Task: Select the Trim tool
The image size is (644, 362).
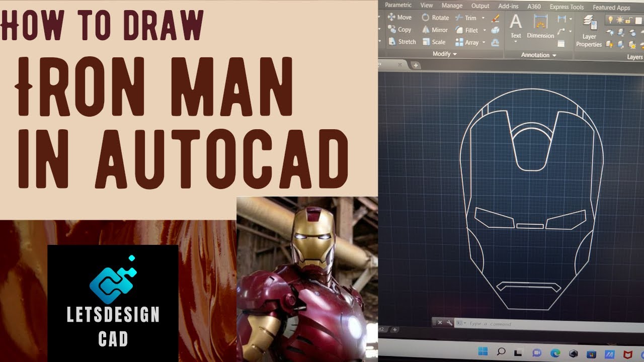Action: pos(466,18)
